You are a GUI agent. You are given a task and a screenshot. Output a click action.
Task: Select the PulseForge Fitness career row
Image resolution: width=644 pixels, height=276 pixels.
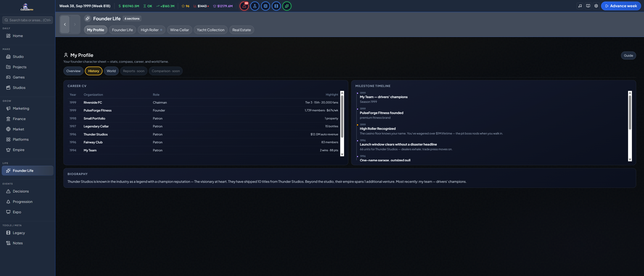click(x=204, y=111)
